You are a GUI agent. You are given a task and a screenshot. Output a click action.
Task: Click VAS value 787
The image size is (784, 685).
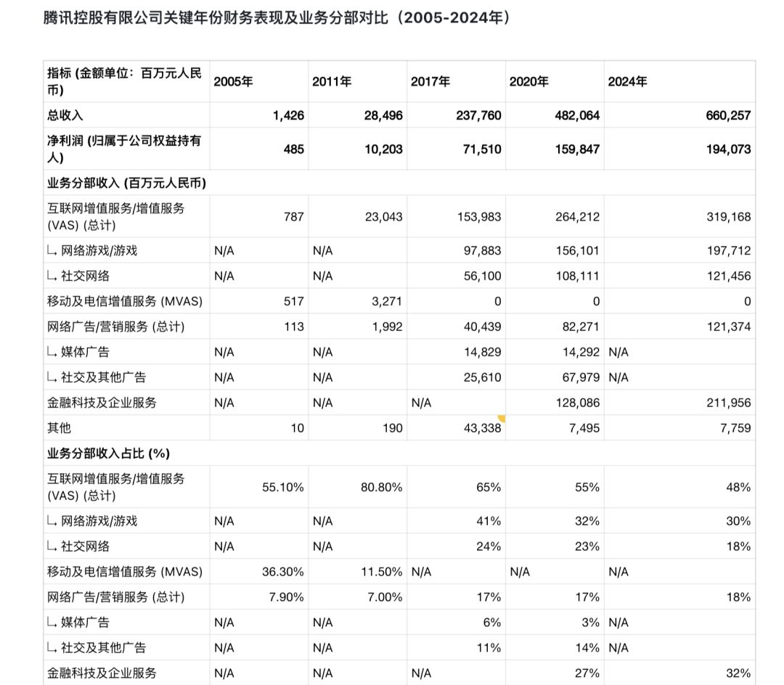coord(293,217)
